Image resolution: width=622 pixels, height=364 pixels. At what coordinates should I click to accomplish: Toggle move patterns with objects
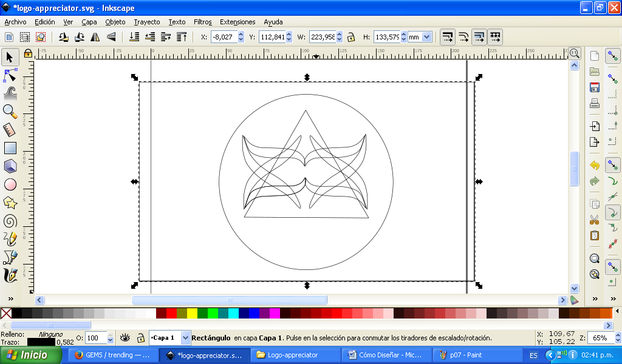(495, 37)
